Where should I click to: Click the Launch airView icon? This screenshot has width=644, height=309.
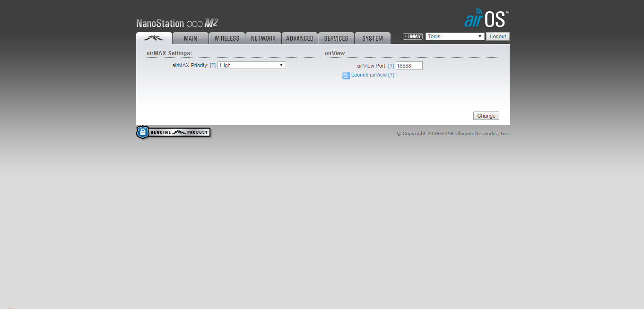click(x=346, y=75)
